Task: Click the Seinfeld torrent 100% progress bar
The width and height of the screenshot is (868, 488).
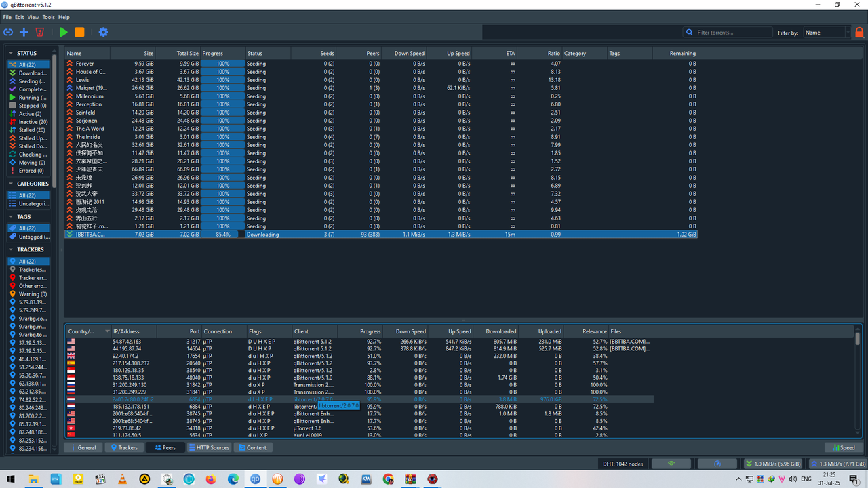Action: pos(222,113)
